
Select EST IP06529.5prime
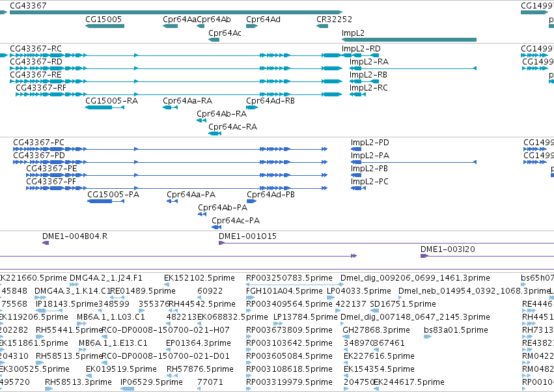[x=152, y=382]
